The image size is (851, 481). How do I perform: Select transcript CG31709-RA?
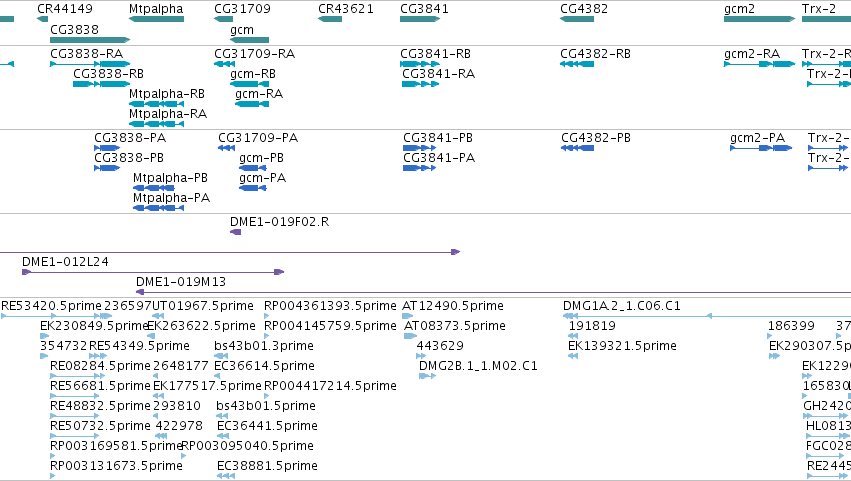point(255,54)
